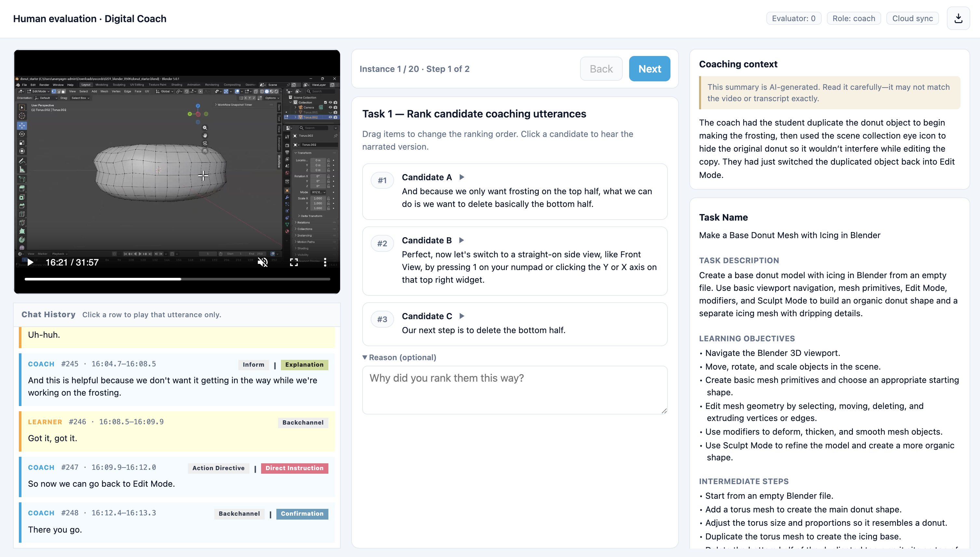The width and height of the screenshot is (980, 557).
Task: Play the 'Uh-huh.' chat row
Action: 177,337
